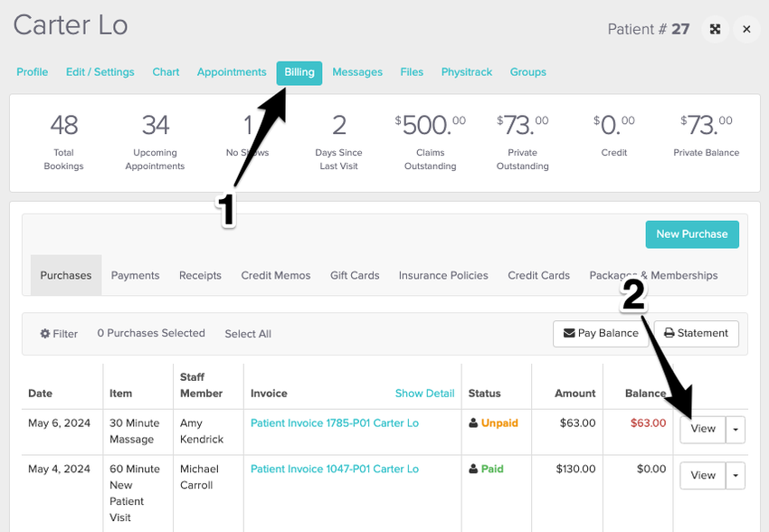Viewport: 769px width, 532px height.
Task: Click the red $63.00 balance value
Action: [x=648, y=423]
